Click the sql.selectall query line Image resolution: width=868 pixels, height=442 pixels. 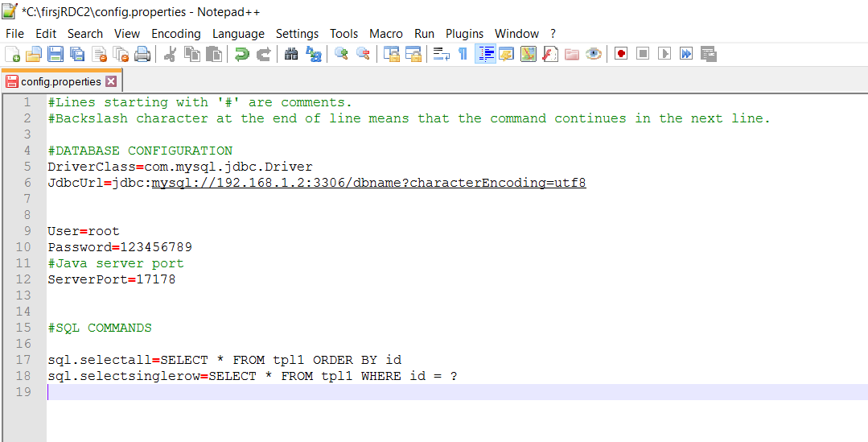pyautogui.click(x=224, y=360)
